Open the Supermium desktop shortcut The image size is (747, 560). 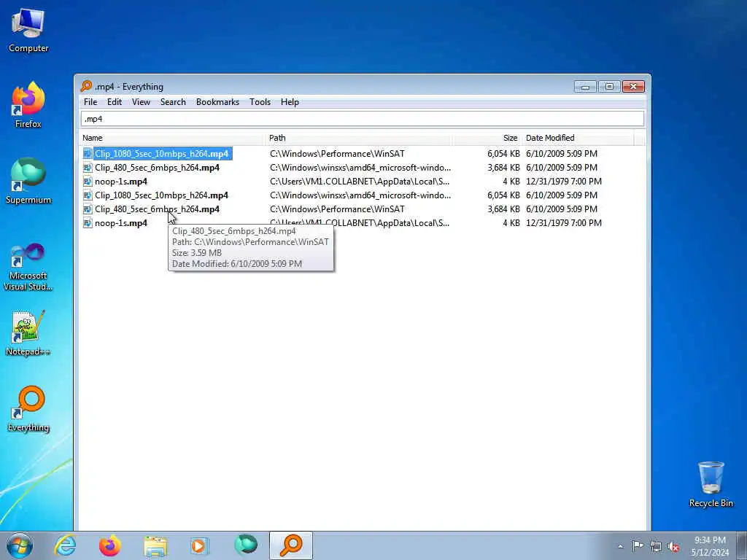click(28, 181)
